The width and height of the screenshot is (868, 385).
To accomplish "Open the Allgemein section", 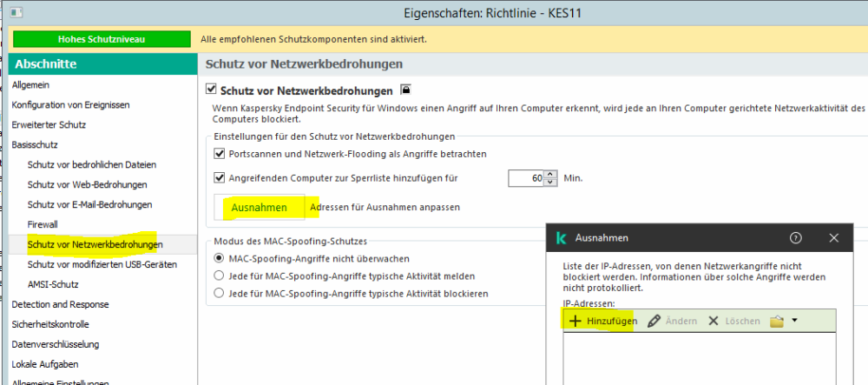I will (x=31, y=85).
